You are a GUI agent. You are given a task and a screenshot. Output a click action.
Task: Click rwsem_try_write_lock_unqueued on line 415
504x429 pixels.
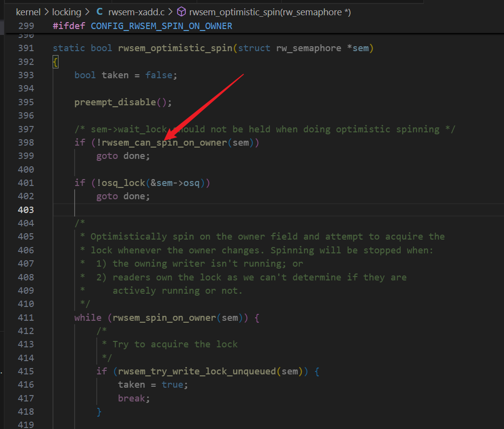197,371
